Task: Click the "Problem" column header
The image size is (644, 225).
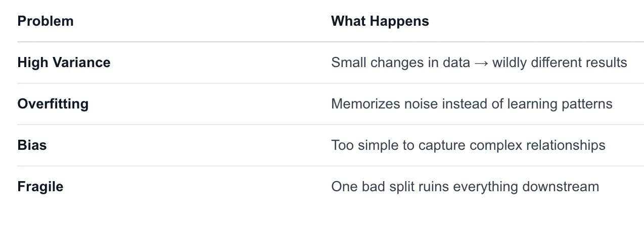Action: pyautogui.click(x=45, y=21)
